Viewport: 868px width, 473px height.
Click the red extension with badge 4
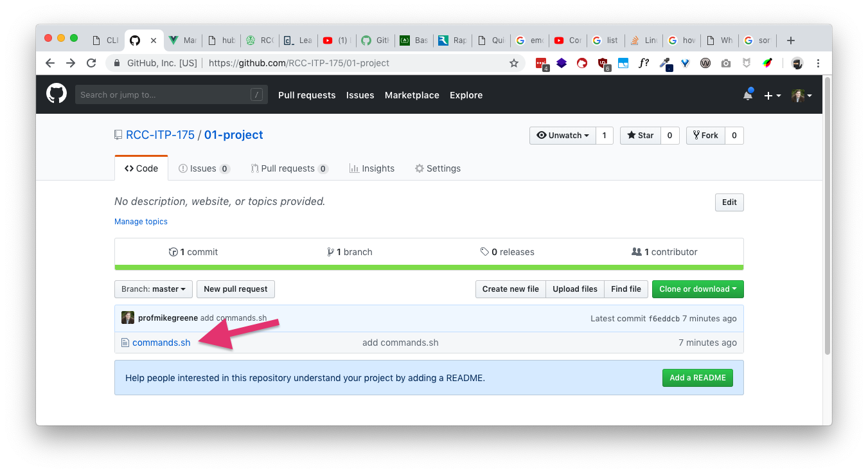tap(541, 63)
